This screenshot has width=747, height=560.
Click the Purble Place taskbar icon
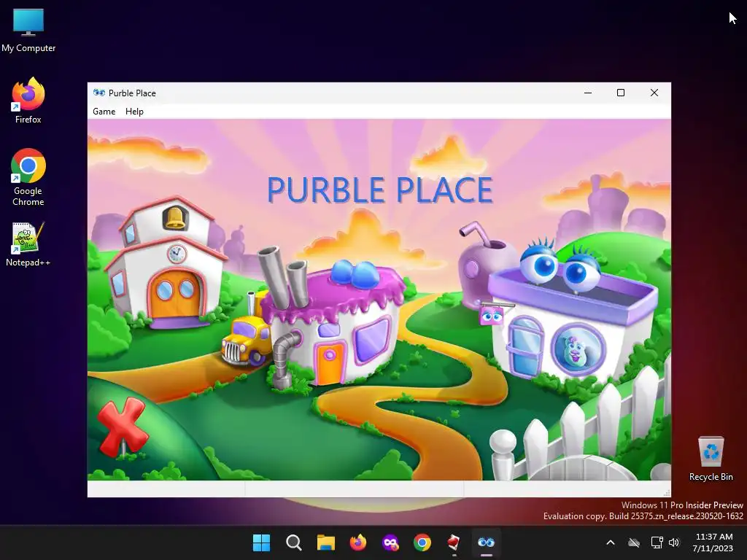point(486,542)
